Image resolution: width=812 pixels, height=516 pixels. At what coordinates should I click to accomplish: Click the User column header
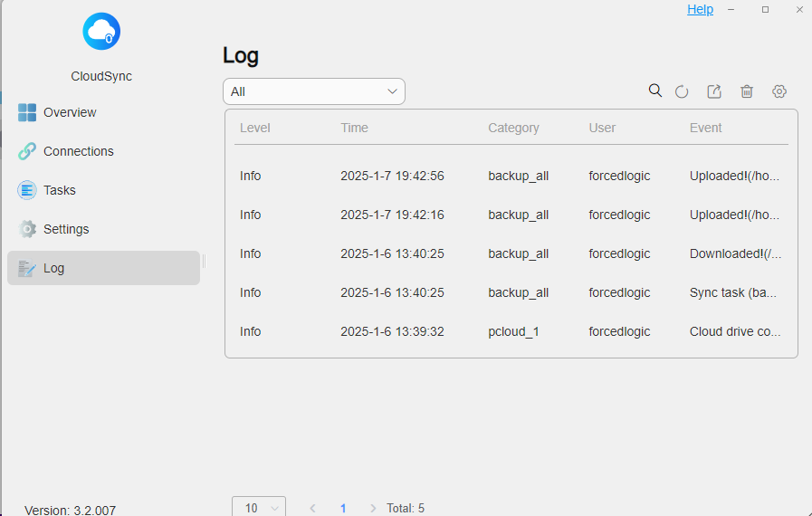pyautogui.click(x=602, y=128)
